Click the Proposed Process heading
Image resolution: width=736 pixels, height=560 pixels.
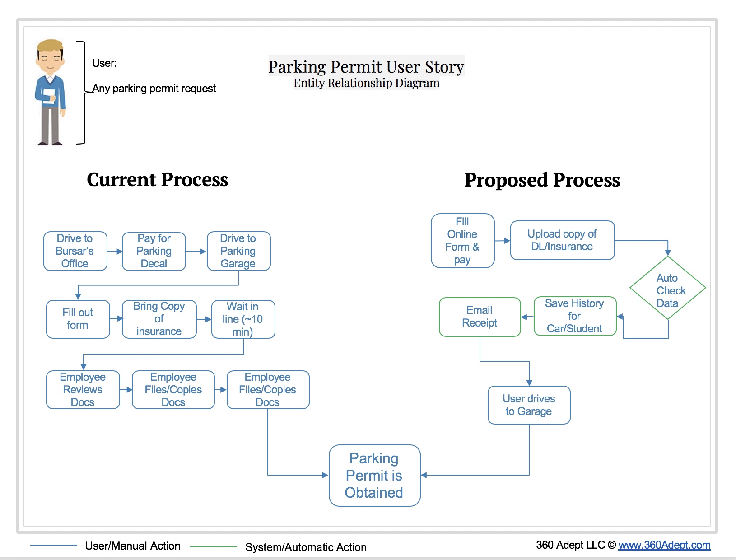pos(542,180)
